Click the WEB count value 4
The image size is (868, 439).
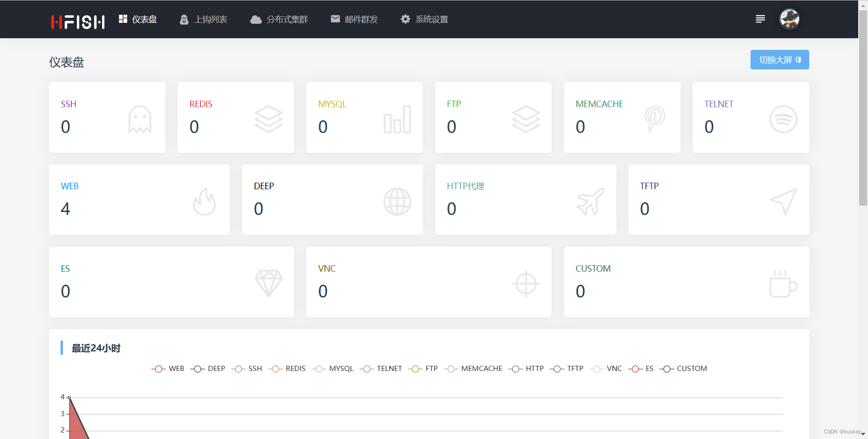pos(65,209)
